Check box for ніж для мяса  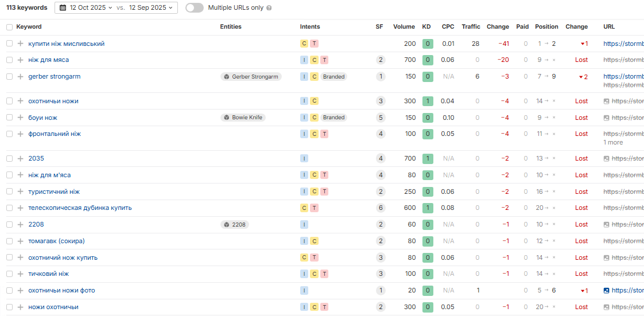click(9, 60)
